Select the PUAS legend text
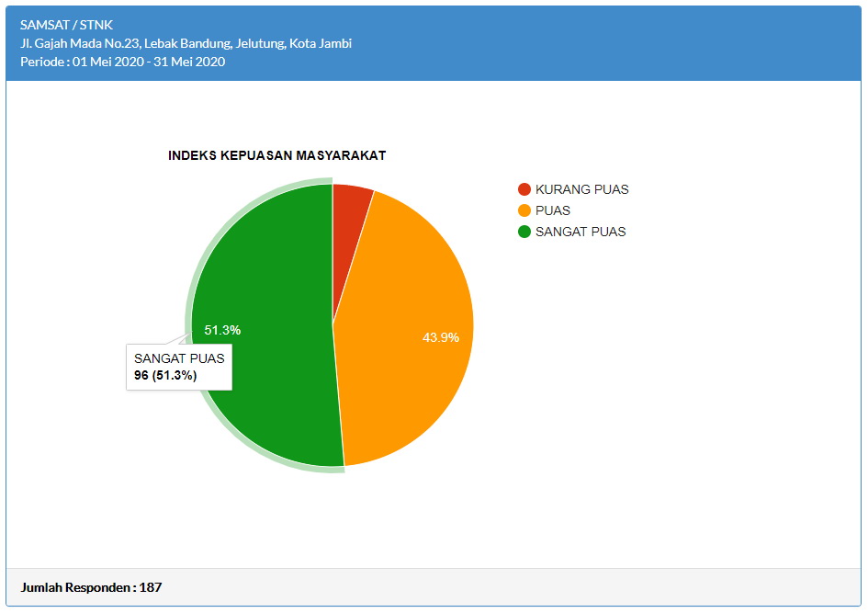Image resolution: width=868 pixels, height=613 pixels. click(x=552, y=210)
